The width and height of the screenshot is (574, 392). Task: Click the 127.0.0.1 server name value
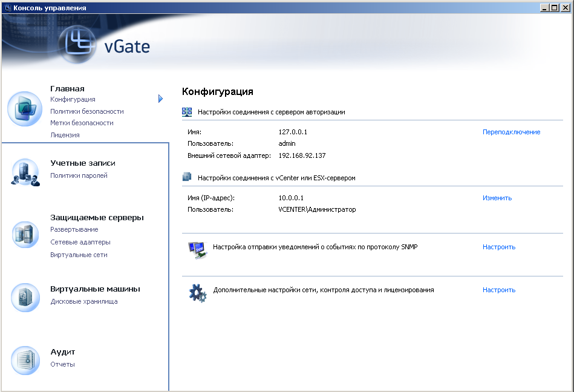coord(293,132)
